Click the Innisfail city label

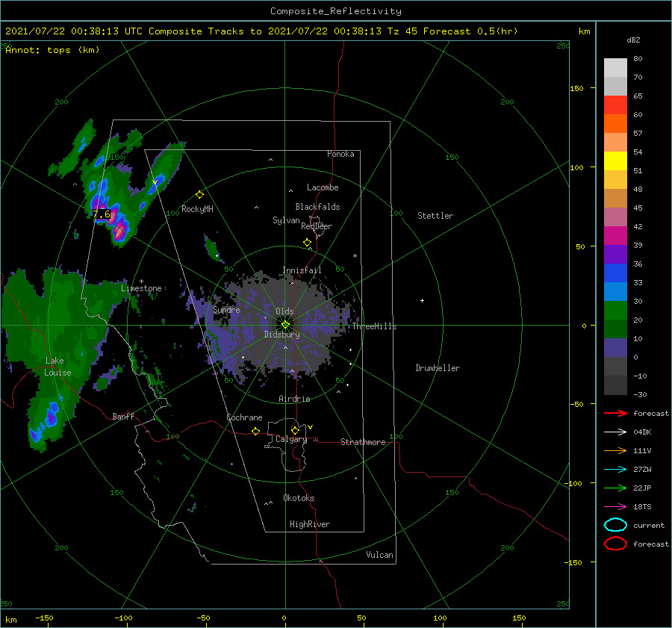tap(302, 270)
